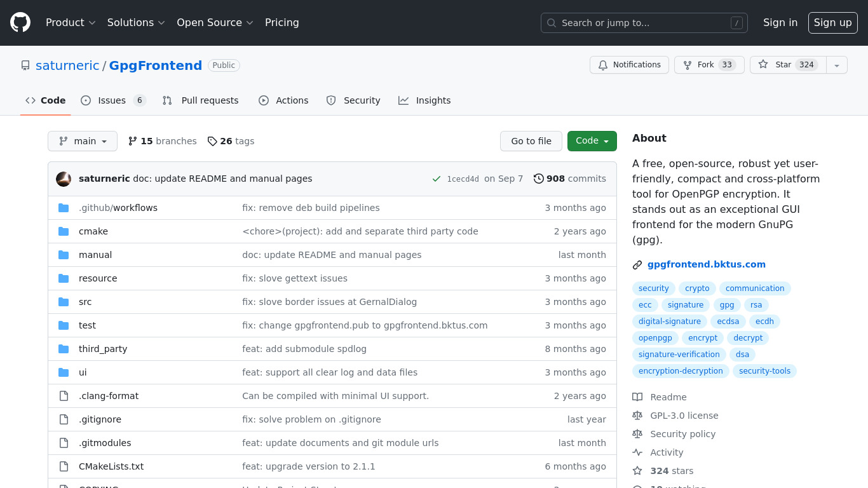Click the green commit status checkmark
Screen dimensions: 868x488
coord(437,179)
